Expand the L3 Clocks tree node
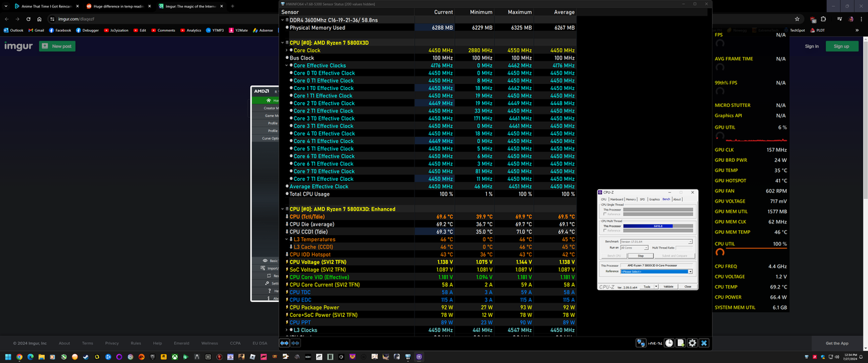The width and height of the screenshot is (868, 363). (288, 330)
